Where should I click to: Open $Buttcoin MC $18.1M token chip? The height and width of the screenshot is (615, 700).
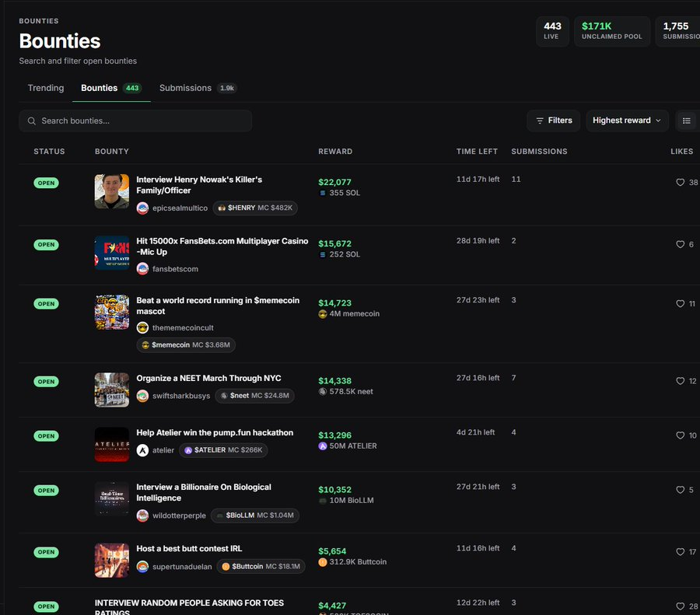coord(261,567)
